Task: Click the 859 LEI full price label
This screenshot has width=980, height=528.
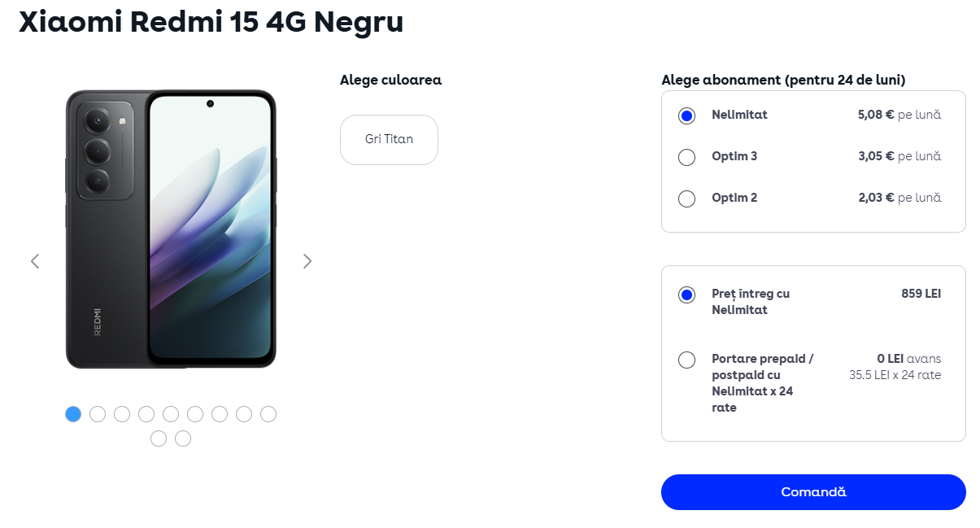Action: [921, 294]
